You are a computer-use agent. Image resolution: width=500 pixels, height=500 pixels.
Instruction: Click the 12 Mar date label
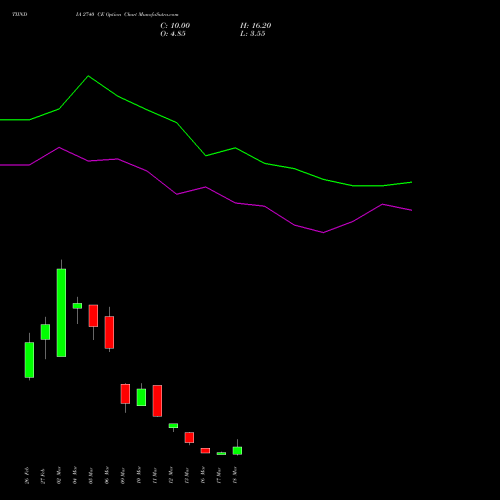click(171, 476)
